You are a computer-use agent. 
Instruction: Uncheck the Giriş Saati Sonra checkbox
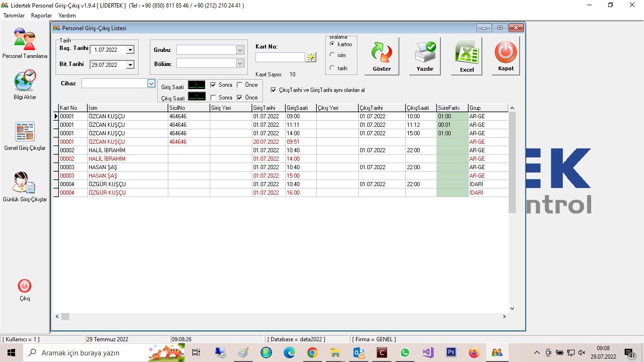tap(214, 85)
